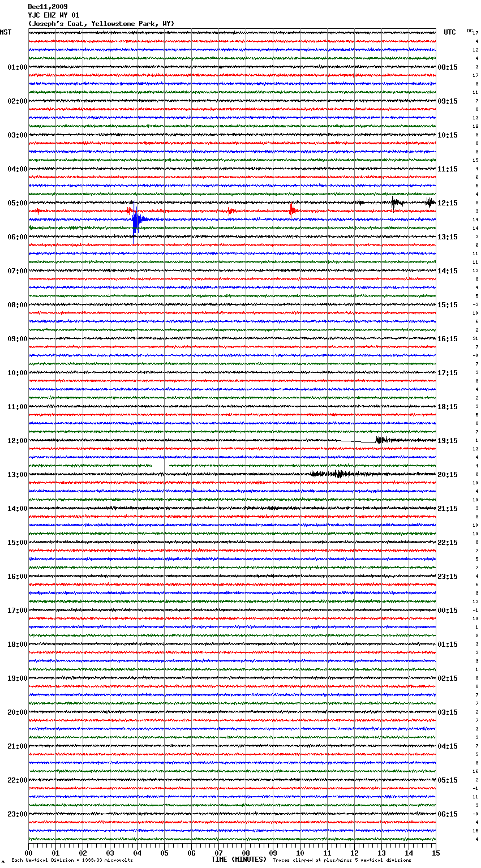Click the black burst near minute 13.5 on the 05:00 trace
Image resolution: width=481 pixels, height=868 pixels.
(396, 202)
